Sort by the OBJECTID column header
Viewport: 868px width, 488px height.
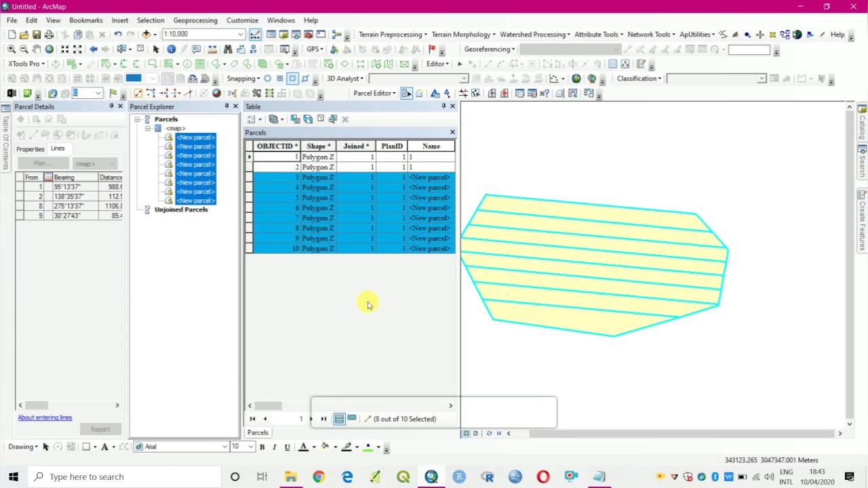(277, 146)
